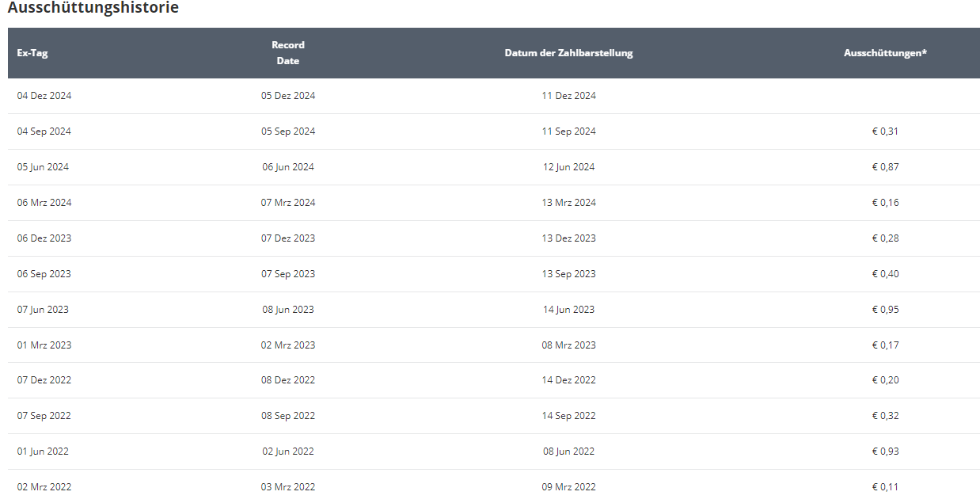Select the 01 Mrz 2023 ex-date cell
980x503 pixels.
click(x=44, y=345)
